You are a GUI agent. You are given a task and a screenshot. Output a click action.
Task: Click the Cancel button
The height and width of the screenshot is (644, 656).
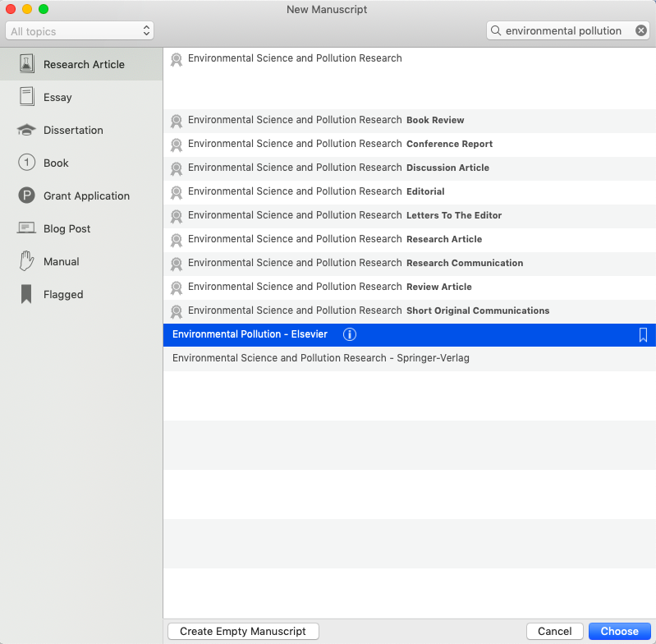tap(555, 631)
